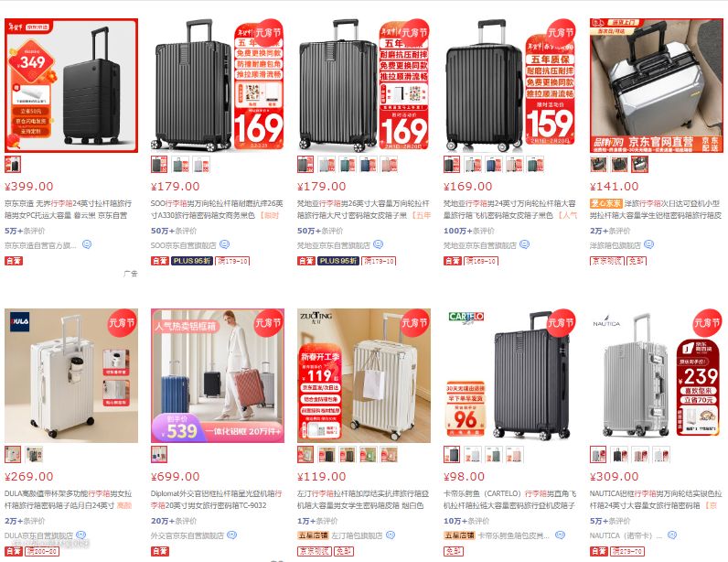The width and height of the screenshot is (728, 562).
Task: Click the ¥98.00 price of CARTELO suitcase
Action: (x=464, y=477)
